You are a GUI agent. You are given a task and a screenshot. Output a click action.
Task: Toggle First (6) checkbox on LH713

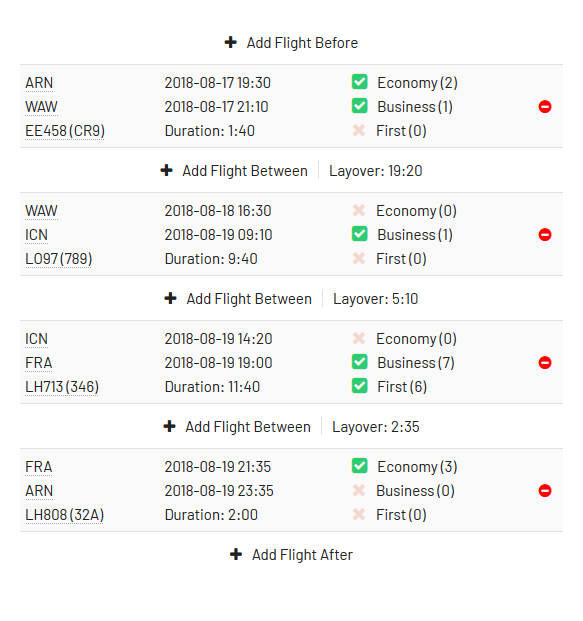click(x=360, y=386)
